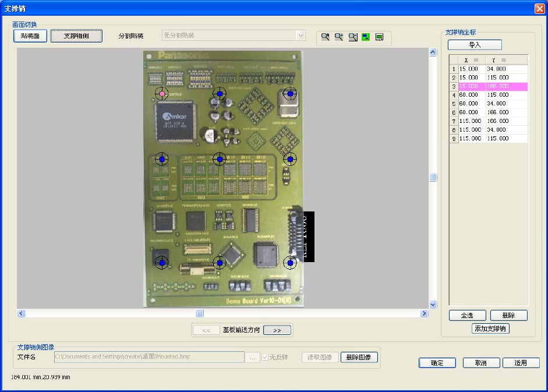
Task: Select the pink support pin marker on board
Action: [x=162, y=93]
